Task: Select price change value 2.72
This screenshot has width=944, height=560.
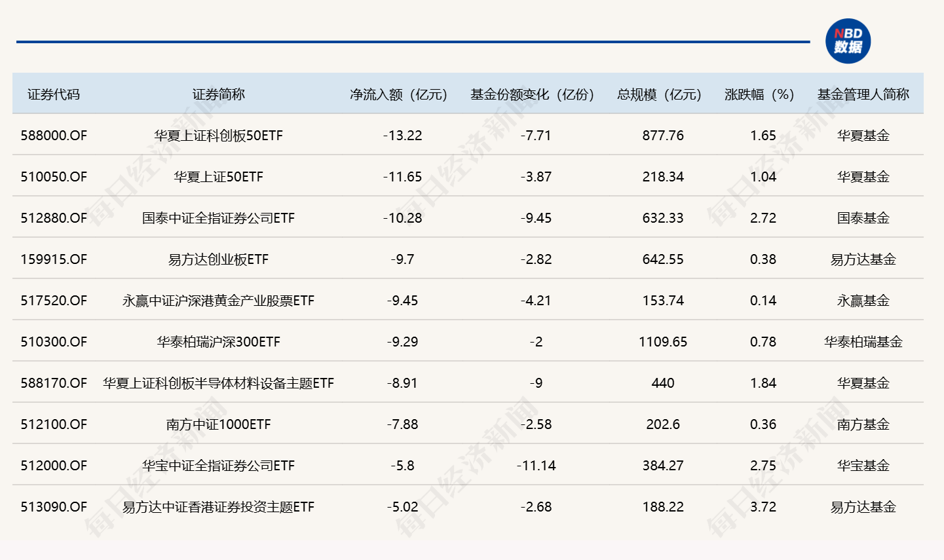Action: click(x=763, y=218)
